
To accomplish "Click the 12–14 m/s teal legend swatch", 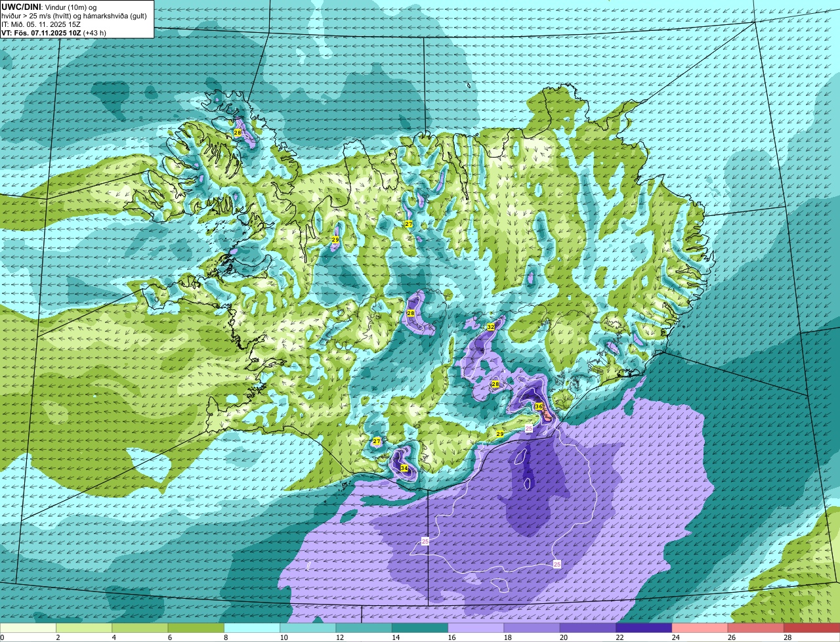I will [364, 628].
